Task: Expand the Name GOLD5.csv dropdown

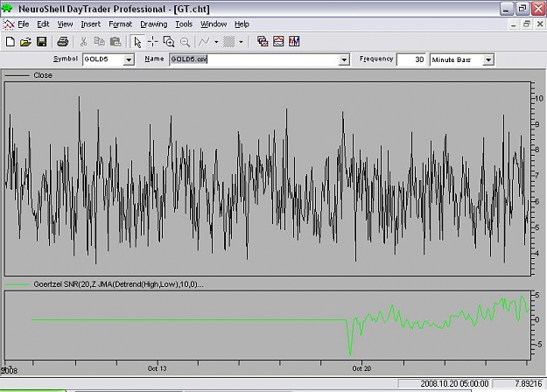Action: tap(344, 59)
